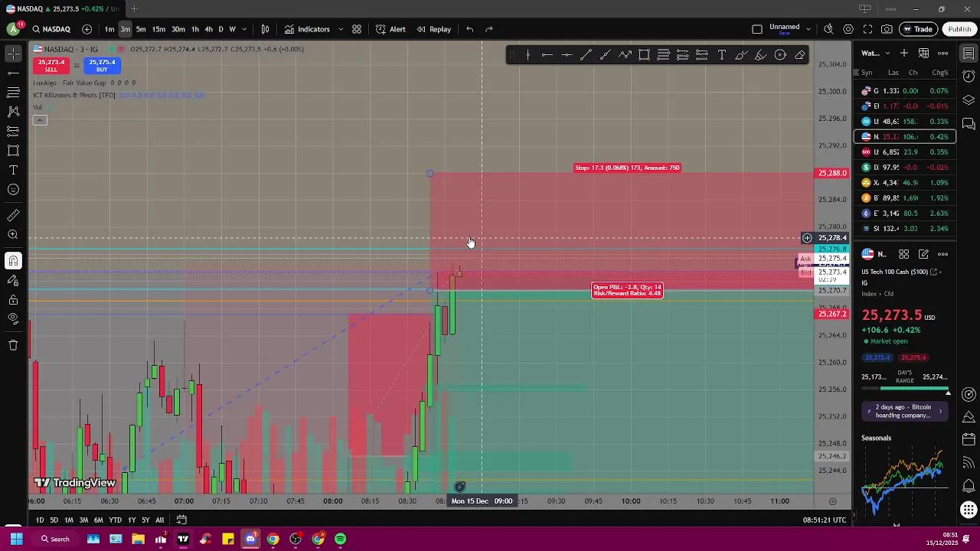Viewport: 980px width, 551px height.
Task: Open the Fibonacci retracement tool in left toolbar
Action: point(13,92)
